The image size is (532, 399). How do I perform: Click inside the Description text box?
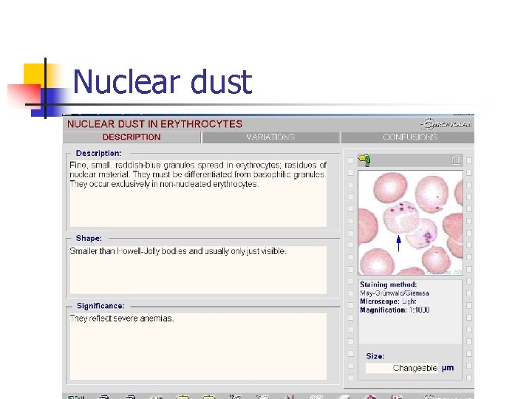tap(198, 194)
